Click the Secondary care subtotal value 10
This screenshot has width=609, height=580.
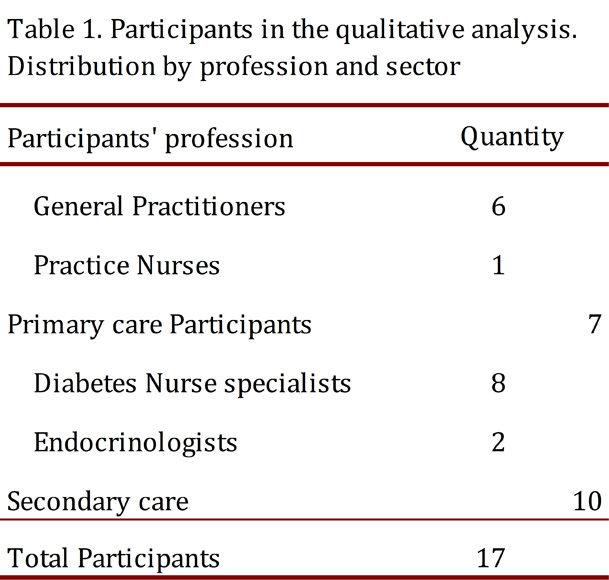(587, 500)
